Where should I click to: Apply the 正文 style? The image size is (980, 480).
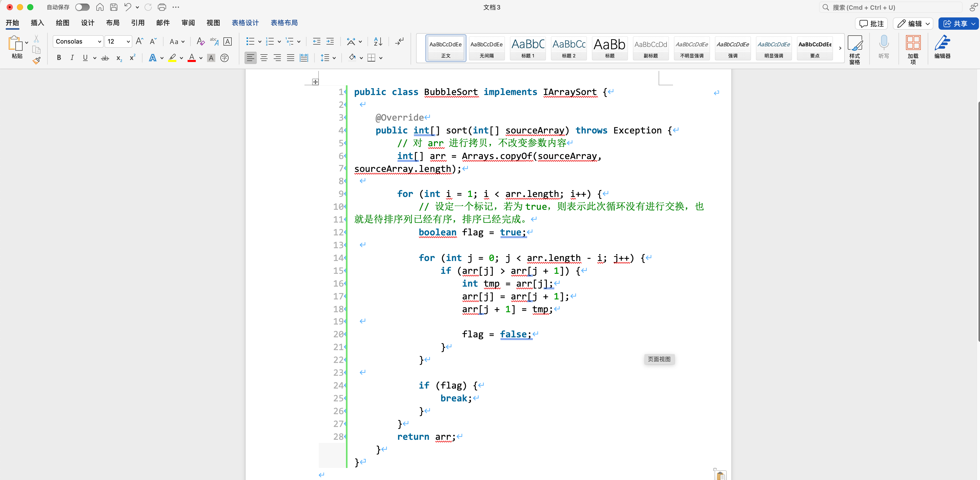pos(445,48)
